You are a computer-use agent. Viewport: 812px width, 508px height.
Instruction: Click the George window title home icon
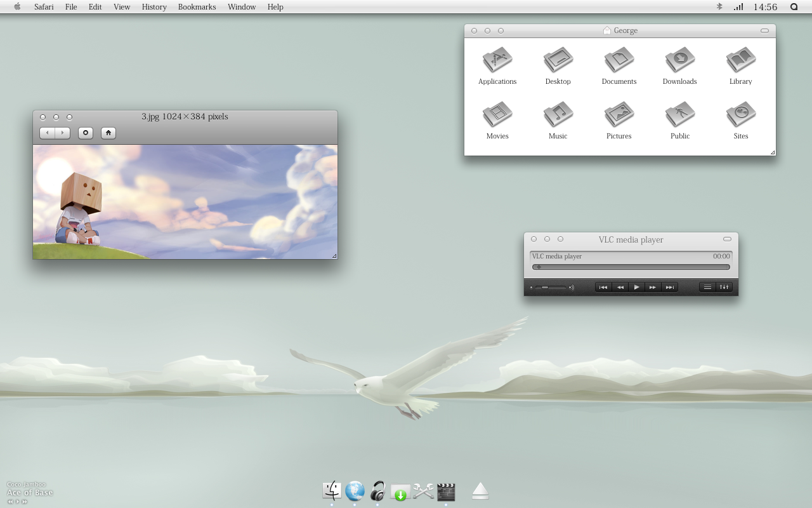coord(607,30)
